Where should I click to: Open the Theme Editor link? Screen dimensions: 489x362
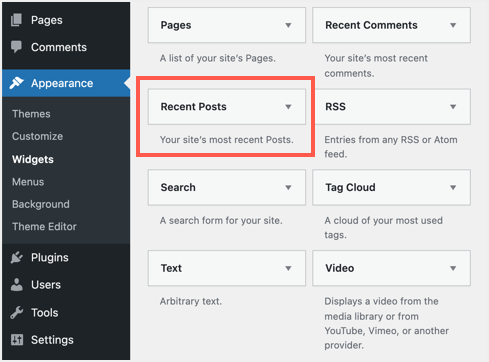pos(44,227)
